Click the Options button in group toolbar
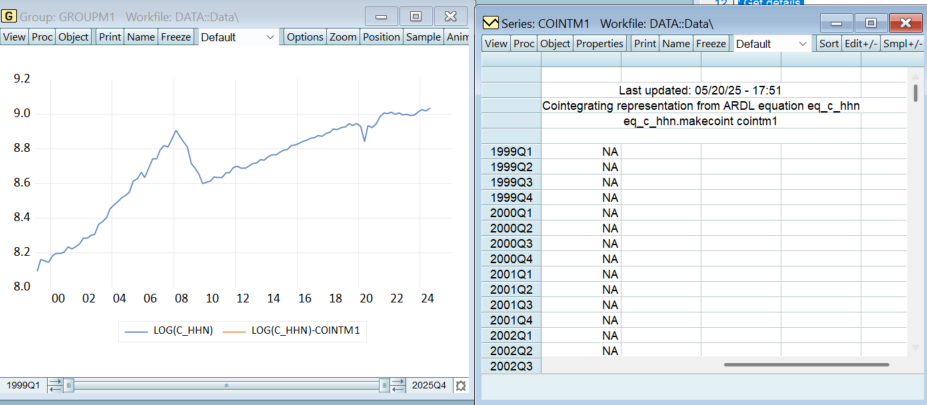927x405 pixels. (305, 36)
